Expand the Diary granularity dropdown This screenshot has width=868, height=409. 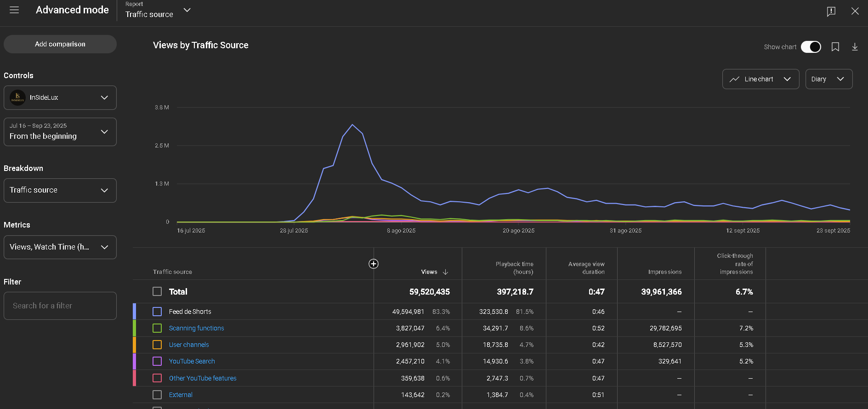tap(828, 79)
